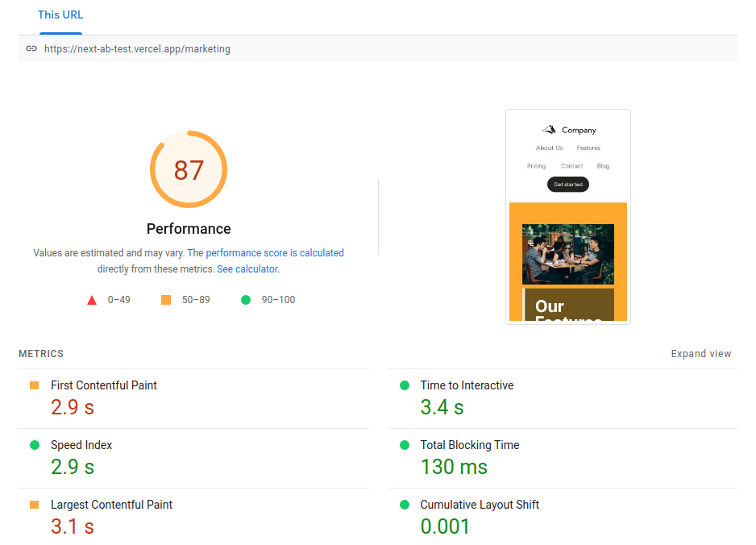Click the Speed Index metric label
The width and height of the screenshot is (756, 545).
pos(81,445)
